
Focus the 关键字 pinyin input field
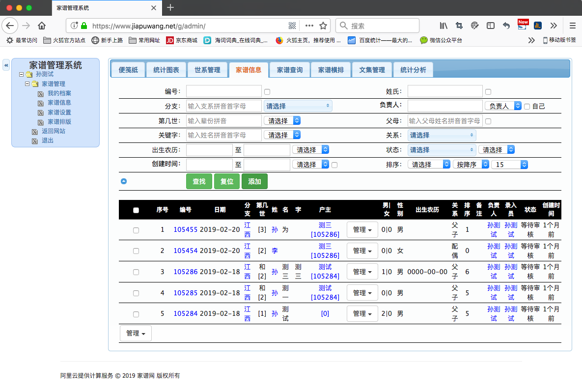coord(224,135)
